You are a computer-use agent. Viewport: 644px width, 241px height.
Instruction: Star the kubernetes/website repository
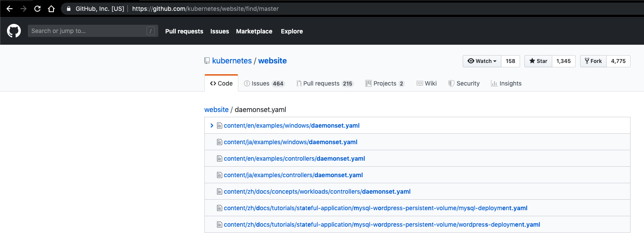pyautogui.click(x=538, y=61)
